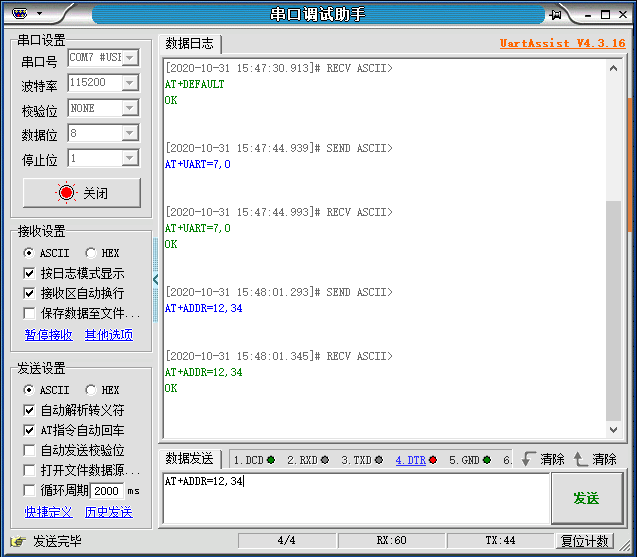Click the 复位计数 button
The image size is (637, 557).
pos(585,541)
